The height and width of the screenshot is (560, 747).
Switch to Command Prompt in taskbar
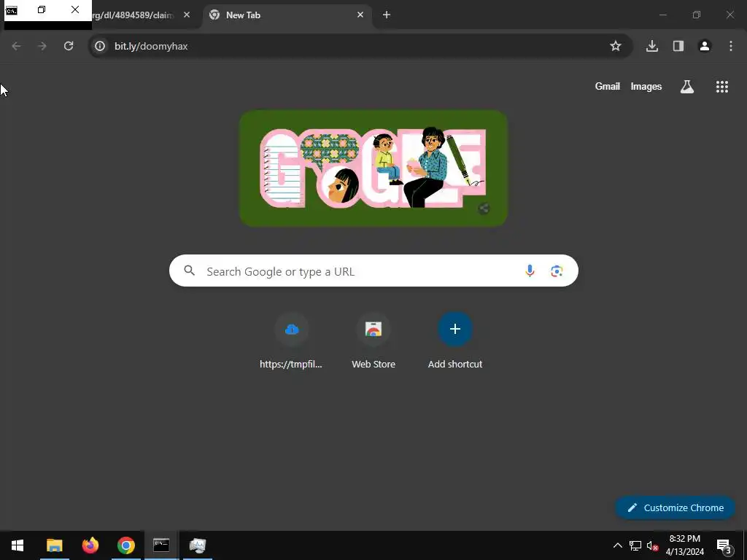tap(161, 545)
